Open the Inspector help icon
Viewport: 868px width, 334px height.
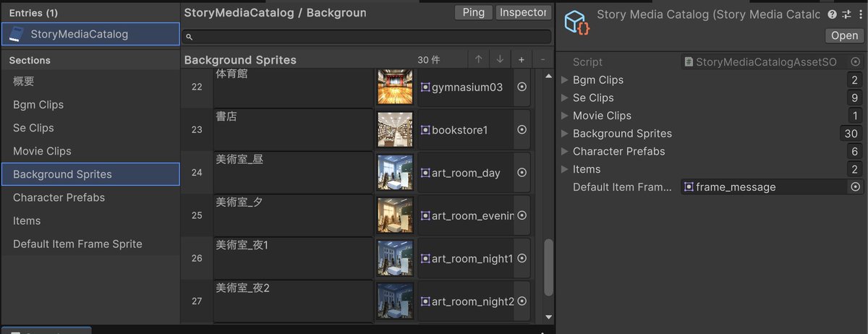pyautogui.click(x=833, y=14)
